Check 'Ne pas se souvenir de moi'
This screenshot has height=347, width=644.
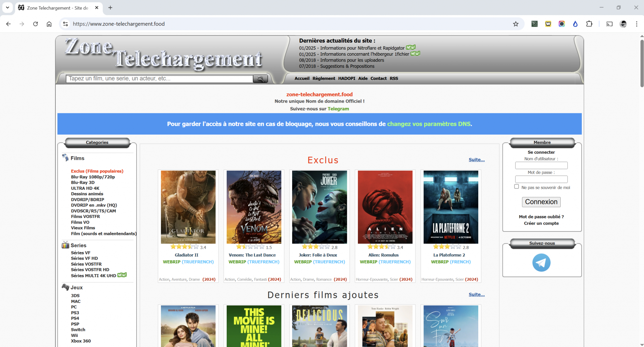[516, 187]
